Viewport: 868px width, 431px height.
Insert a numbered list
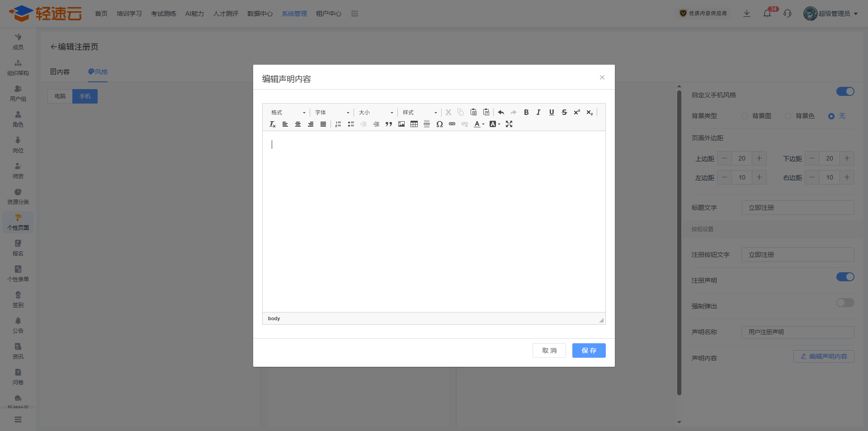[338, 124]
